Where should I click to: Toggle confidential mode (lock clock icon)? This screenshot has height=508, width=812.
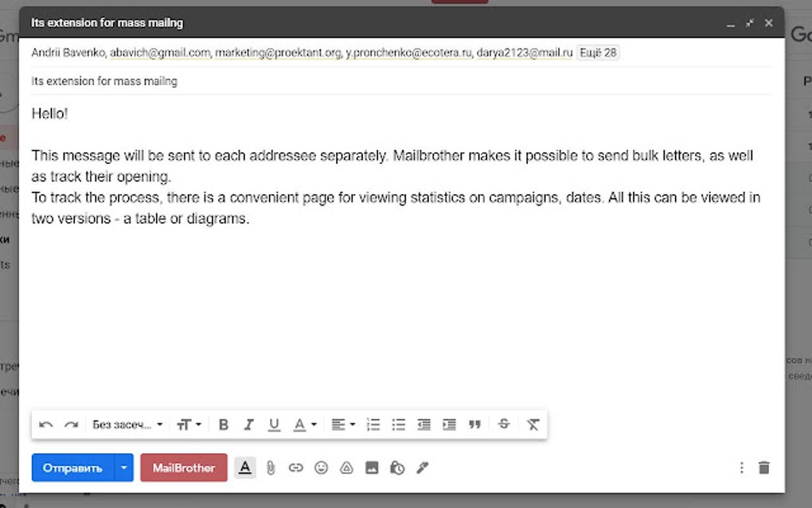[x=397, y=467]
